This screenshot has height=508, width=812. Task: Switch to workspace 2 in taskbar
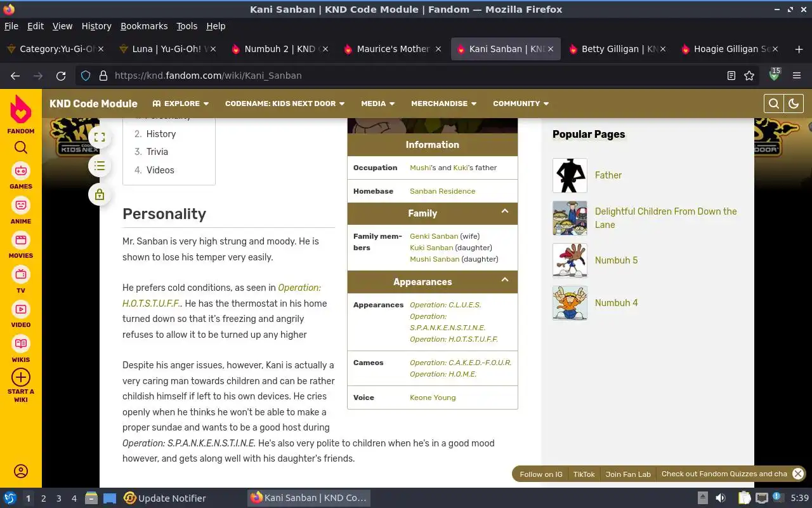43,498
